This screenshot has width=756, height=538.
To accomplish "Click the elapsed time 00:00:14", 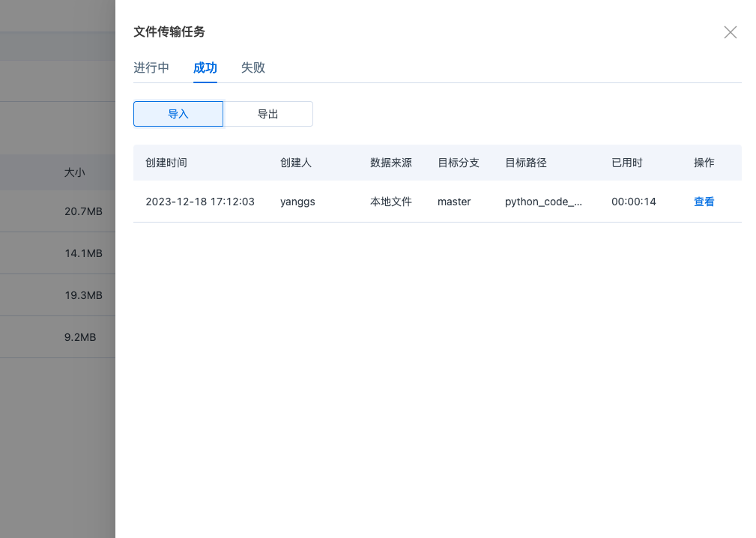I will 633,202.
